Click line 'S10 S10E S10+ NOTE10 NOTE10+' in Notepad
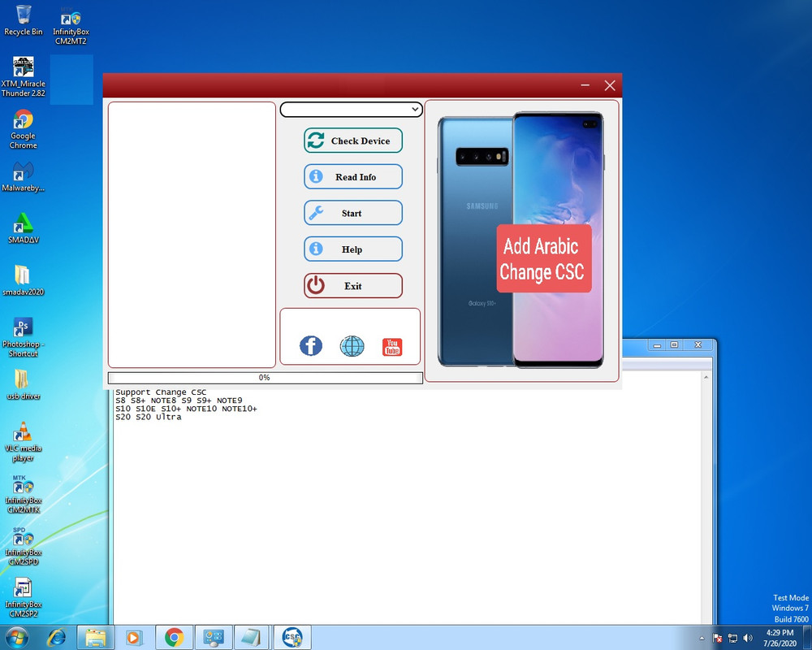 coord(186,409)
